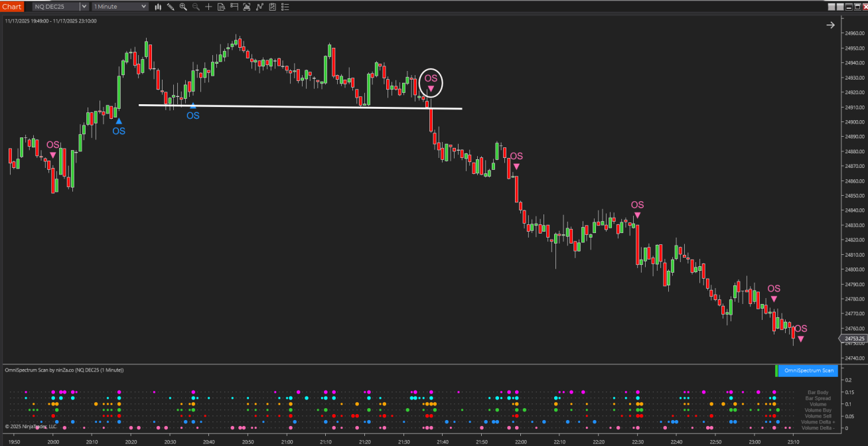Expand the NQ DEC25 instrument dropdown
Viewport: 868px width, 446px height.
click(84, 7)
